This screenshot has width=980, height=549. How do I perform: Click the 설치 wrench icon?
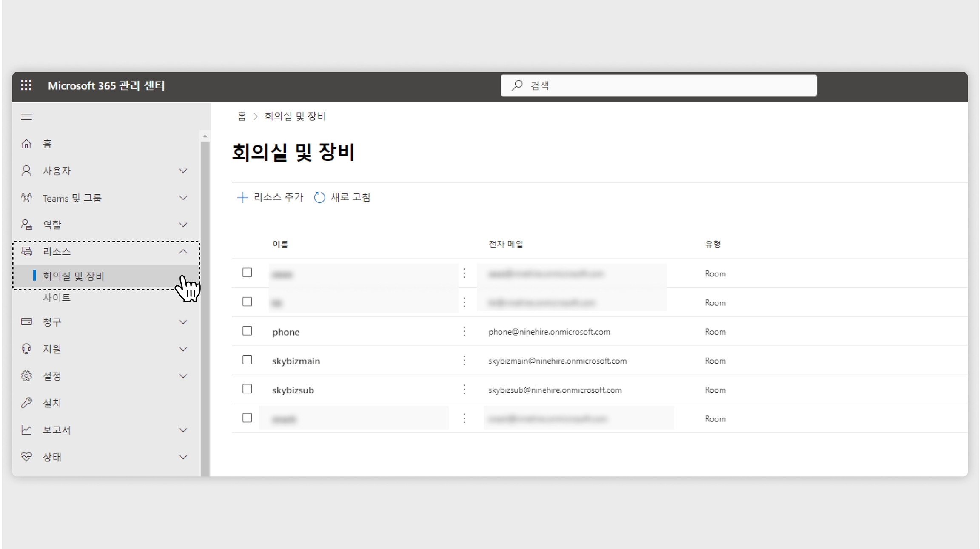pos(26,403)
